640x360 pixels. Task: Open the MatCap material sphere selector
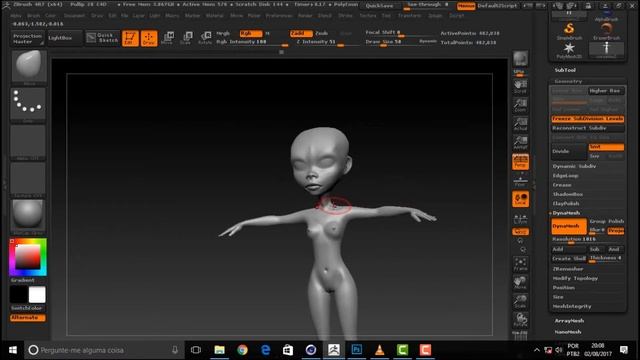click(28, 216)
